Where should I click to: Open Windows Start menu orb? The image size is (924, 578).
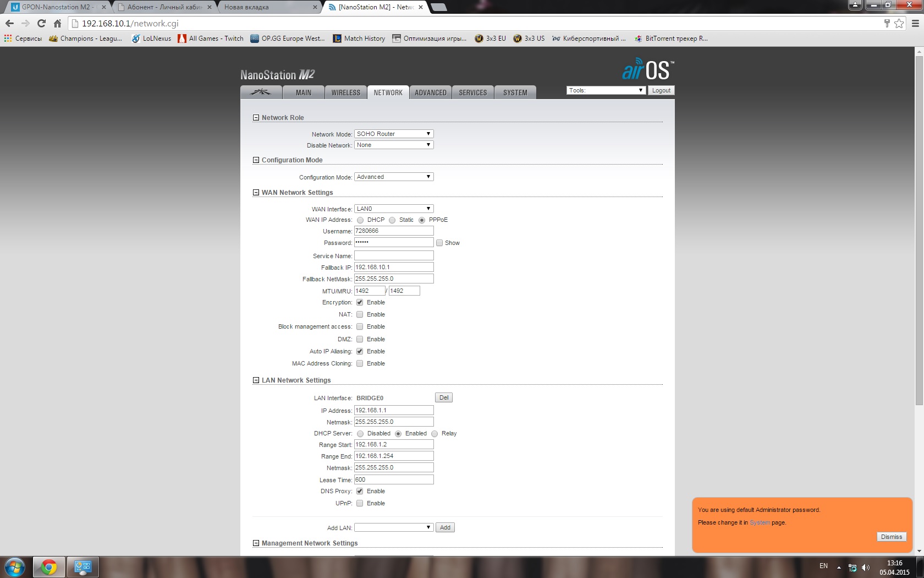pos(15,566)
